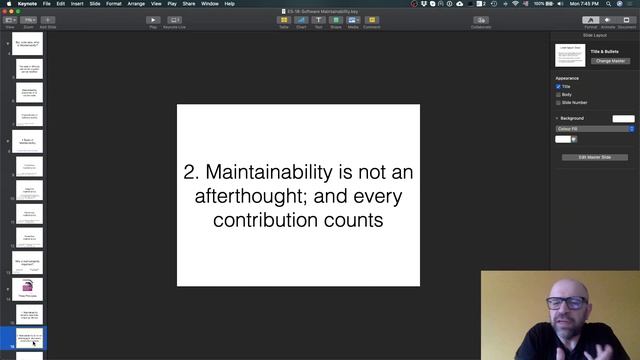The width and height of the screenshot is (640, 360).
Task: Click the Bluetooth icon in menu bar
Action: coord(505,4)
